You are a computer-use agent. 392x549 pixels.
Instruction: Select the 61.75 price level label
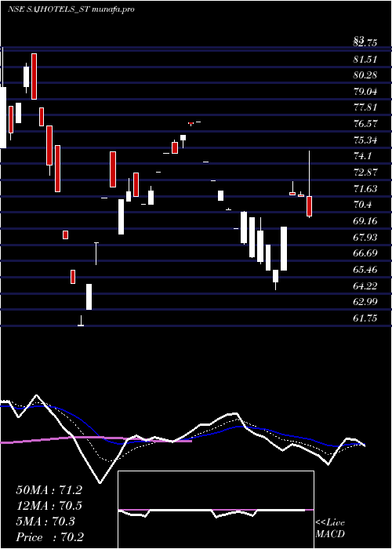[x=365, y=318]
